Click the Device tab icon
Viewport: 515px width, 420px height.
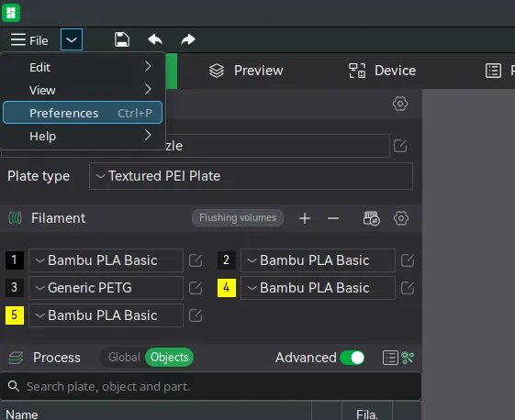[x=357, y=71]
